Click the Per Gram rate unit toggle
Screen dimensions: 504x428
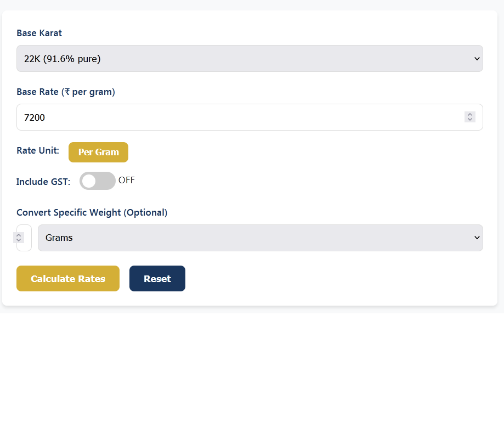[98, 152]
